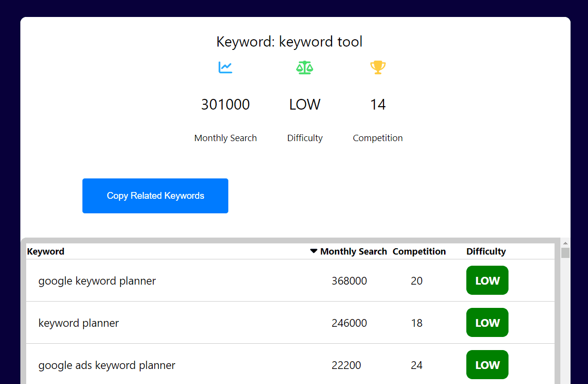Click the Monthly Search summary label
This screenshot has width=588, height=384.
(225, 138)
